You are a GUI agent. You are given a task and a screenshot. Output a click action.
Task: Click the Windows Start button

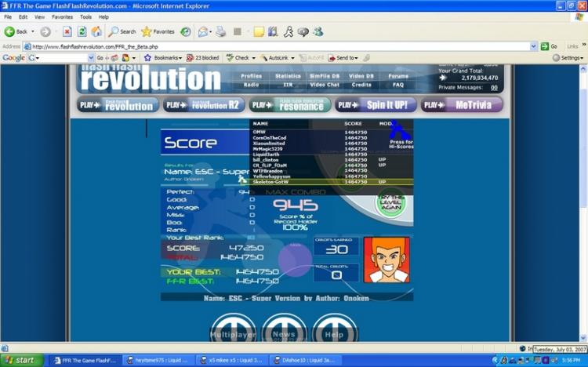click(x=22, y=360)
